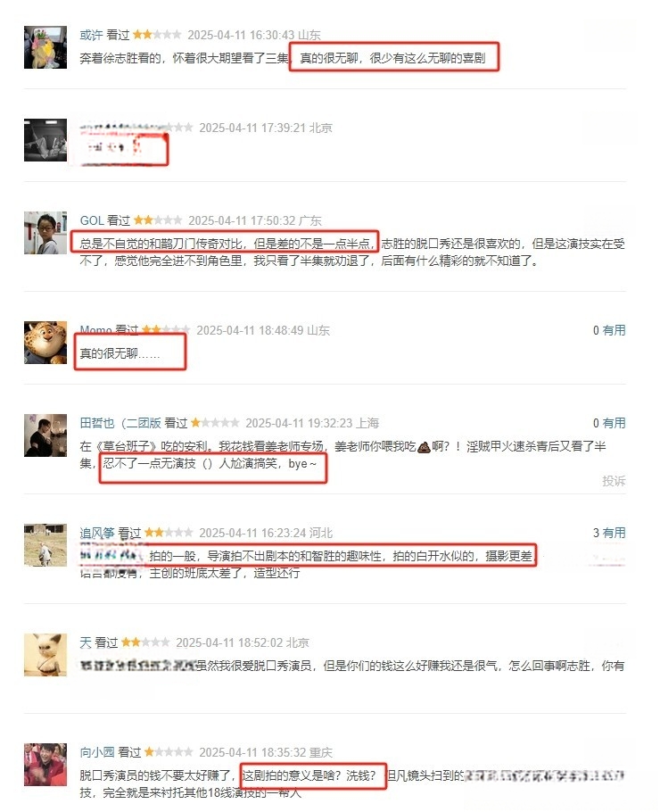Open 天's cat avatar
Screen dimensions: 660x812
pos(45,655)
